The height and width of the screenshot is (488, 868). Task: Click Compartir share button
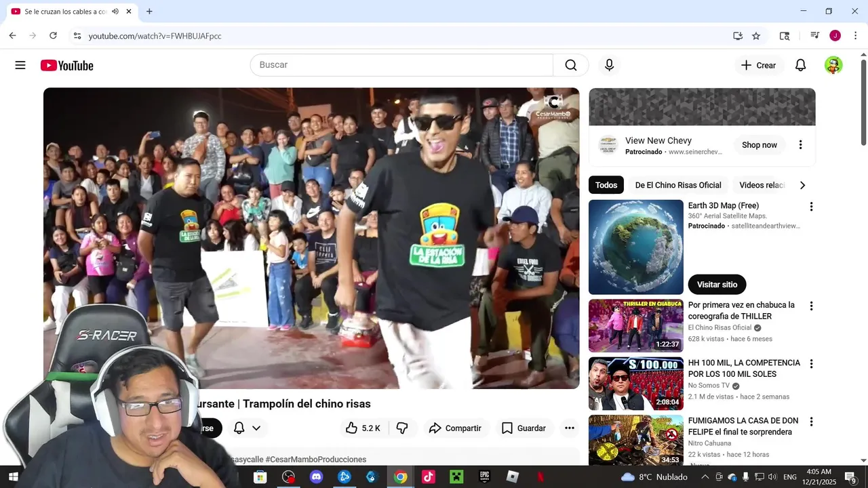pos(455,428)
